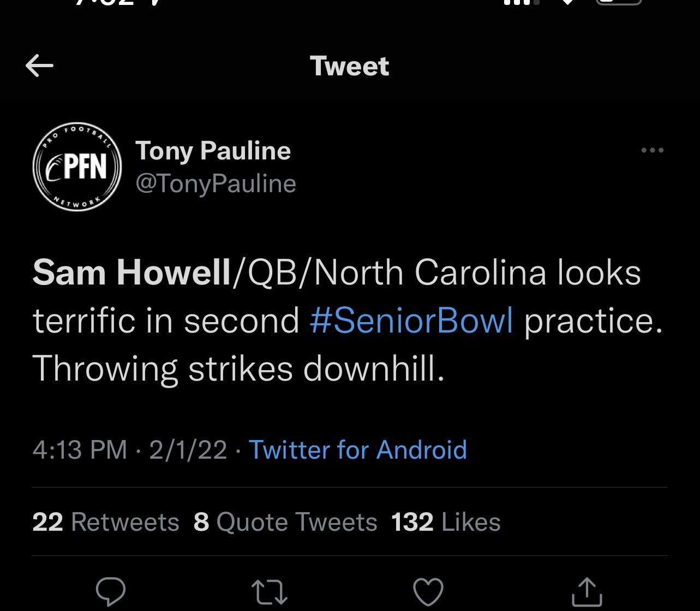The width and height of the screenshot is (700, 611).
Task: Reply using the speech bubble icon
Action: click(x=111, y=592)
